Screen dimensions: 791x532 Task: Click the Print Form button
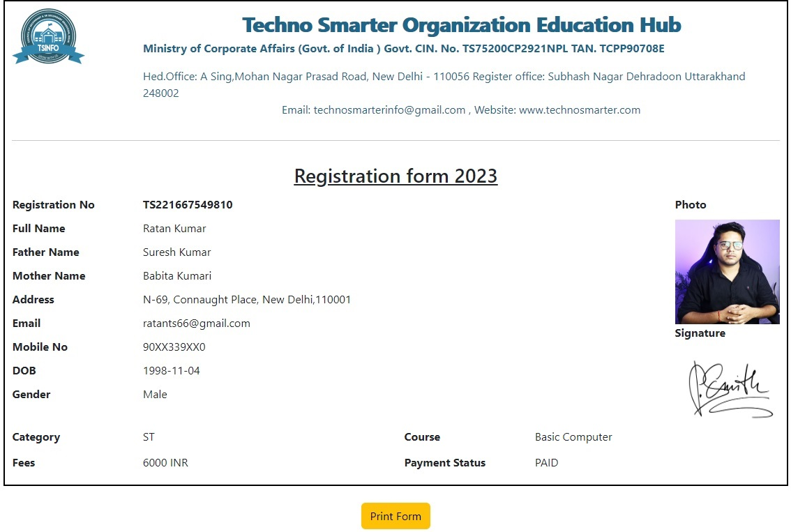point(395,516)
